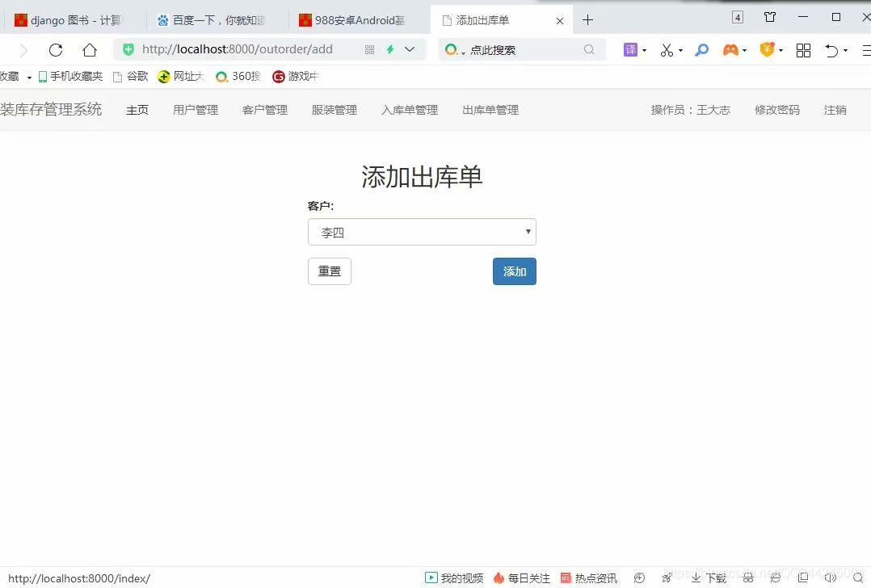Expand the game controller dropdown arrow
The width and height of the screenshot is (871, 588).
[x=744, y=51]
